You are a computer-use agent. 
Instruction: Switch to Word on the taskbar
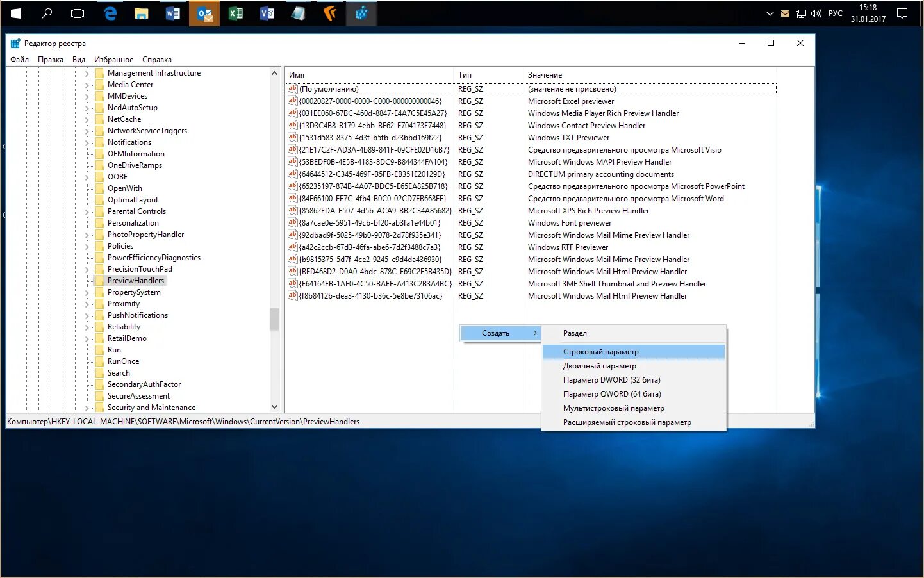click(173, 13)
